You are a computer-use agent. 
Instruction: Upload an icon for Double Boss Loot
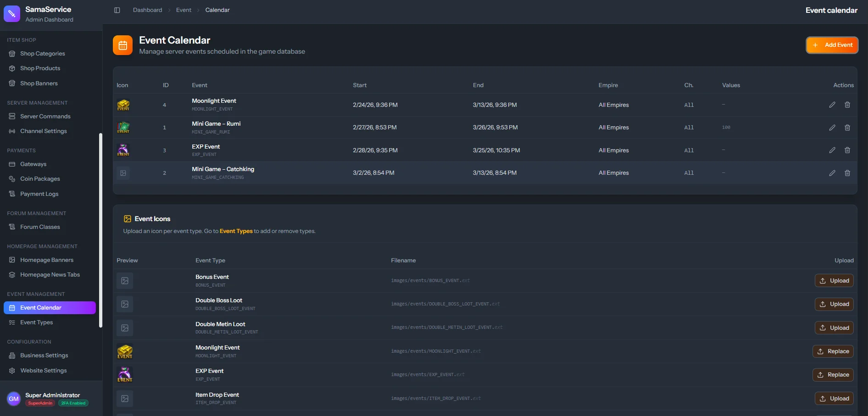(x=834, y=304)
